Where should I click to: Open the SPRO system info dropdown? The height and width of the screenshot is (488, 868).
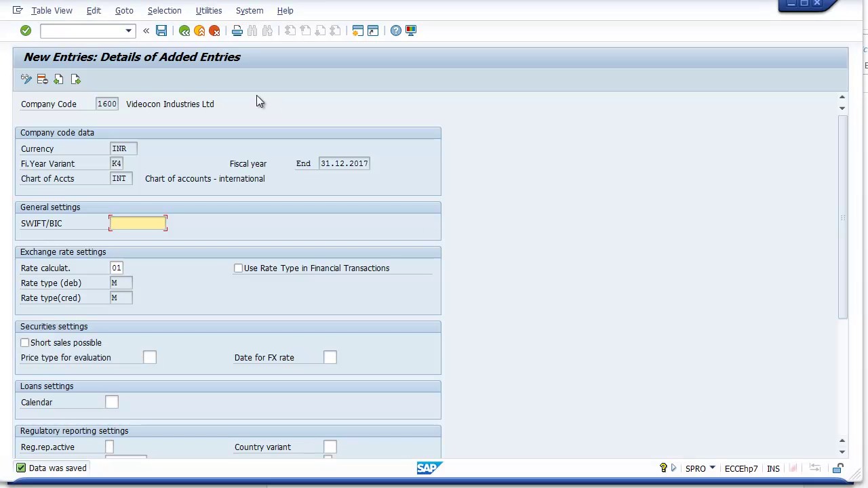point(712,468)
